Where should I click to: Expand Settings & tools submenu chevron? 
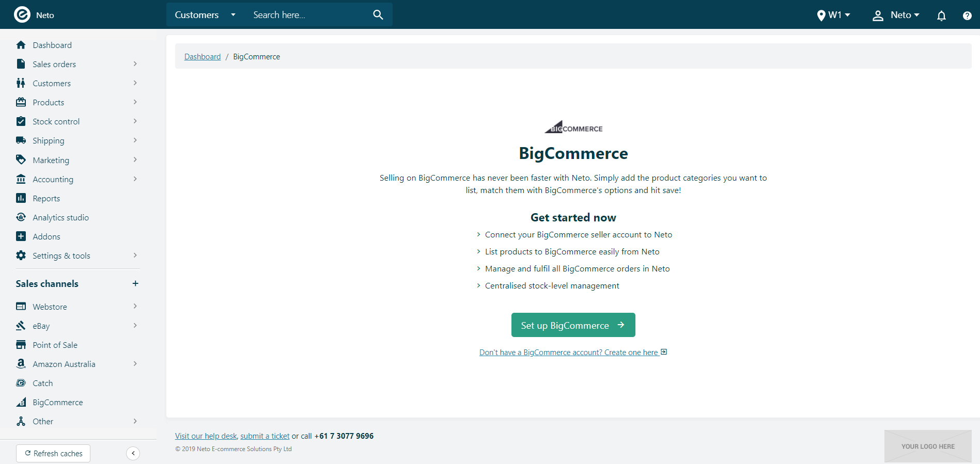pos(135,255)
